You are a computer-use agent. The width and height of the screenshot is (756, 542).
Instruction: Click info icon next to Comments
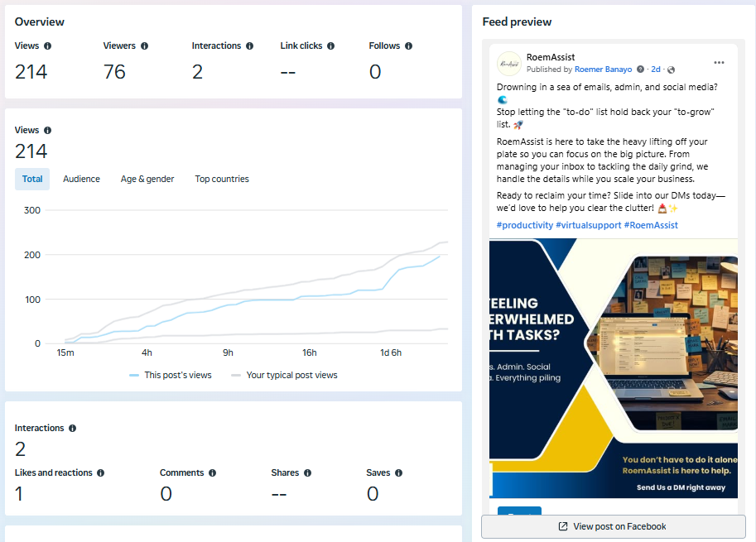click(212, 473)
